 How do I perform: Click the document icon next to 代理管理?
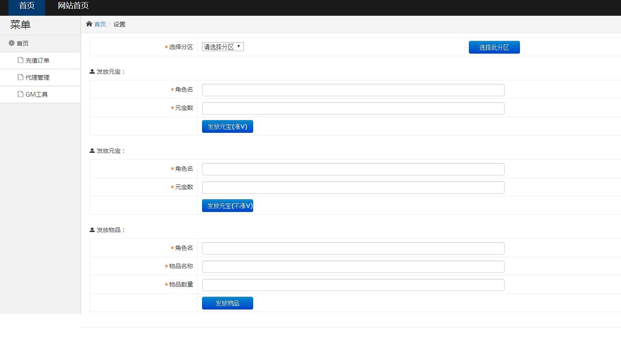pos(20,77)
